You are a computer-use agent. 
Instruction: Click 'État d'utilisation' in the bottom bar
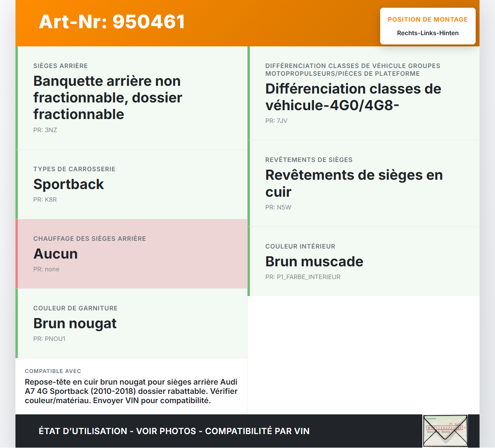click(83, 431)
